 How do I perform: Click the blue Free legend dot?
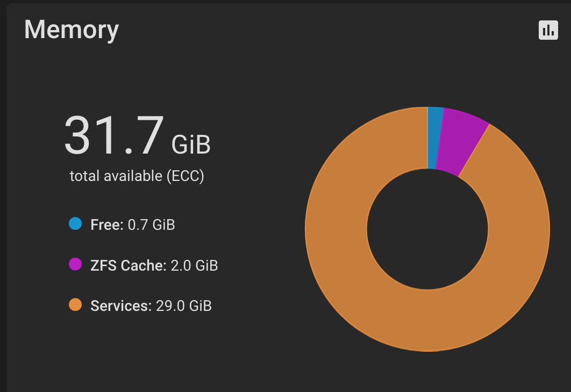pyautogui.click(x=75, y=223)
